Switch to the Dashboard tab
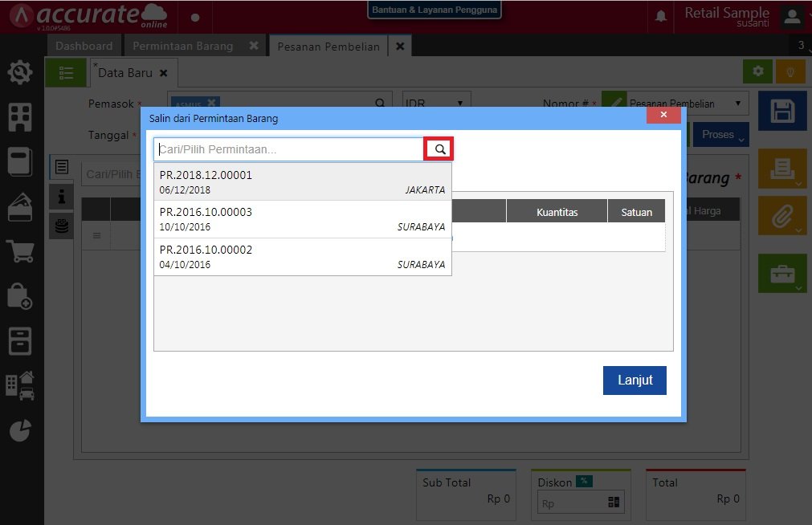This screenshot has width=812, height=525. (x=84, y=46)
